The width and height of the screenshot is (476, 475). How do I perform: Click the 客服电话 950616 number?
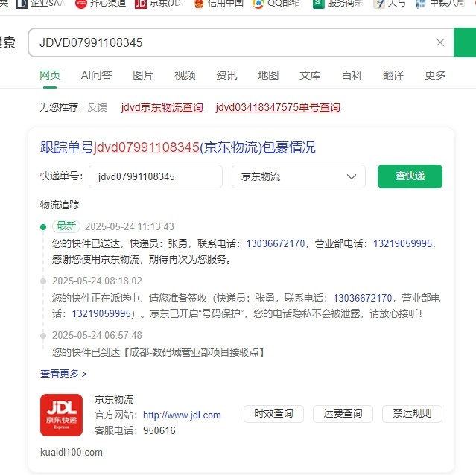(x=159, y=430)
